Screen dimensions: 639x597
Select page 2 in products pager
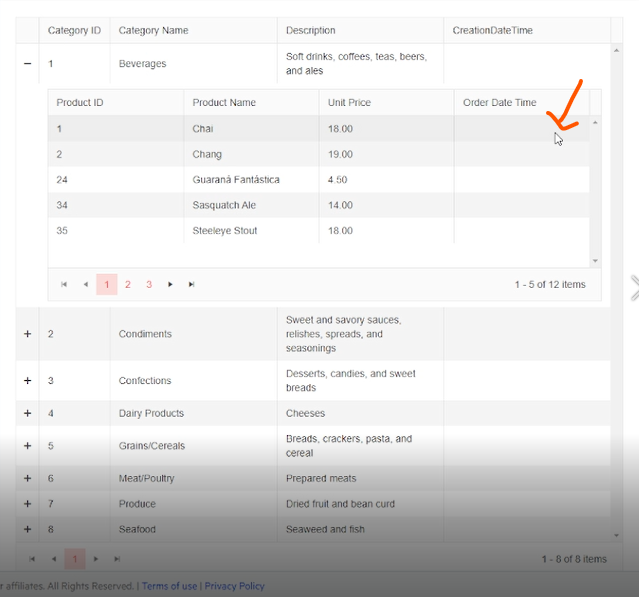tap(128, 285)
